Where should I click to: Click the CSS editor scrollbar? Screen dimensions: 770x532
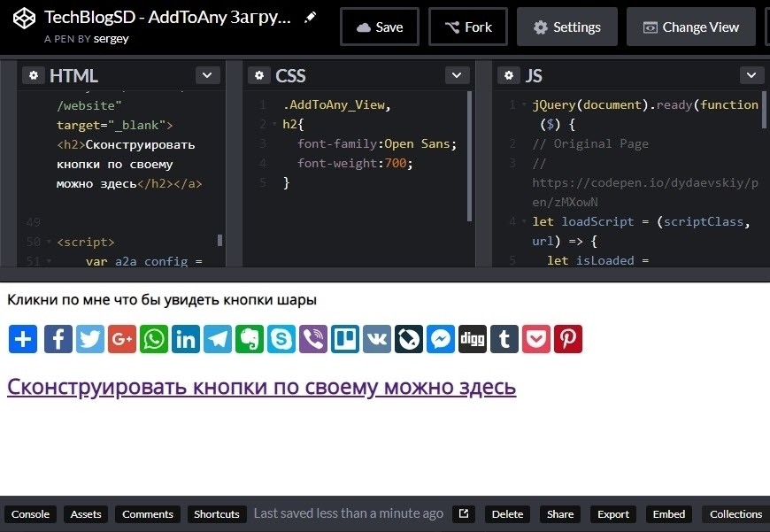(469, 156)
